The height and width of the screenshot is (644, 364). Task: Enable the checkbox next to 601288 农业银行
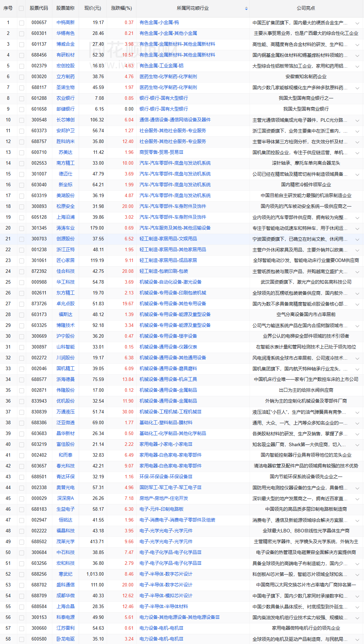[22, 99]
